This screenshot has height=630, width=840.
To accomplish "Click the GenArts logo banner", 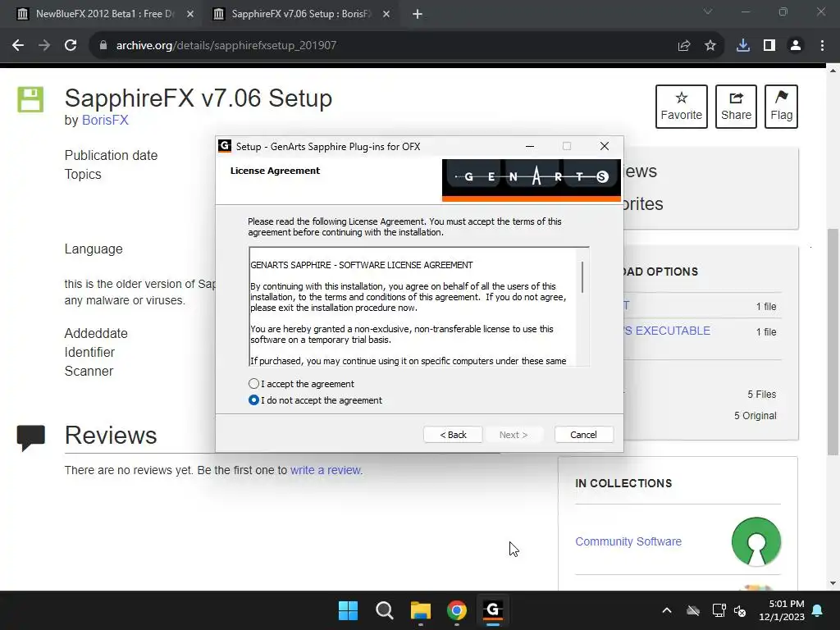I will 532,180.
